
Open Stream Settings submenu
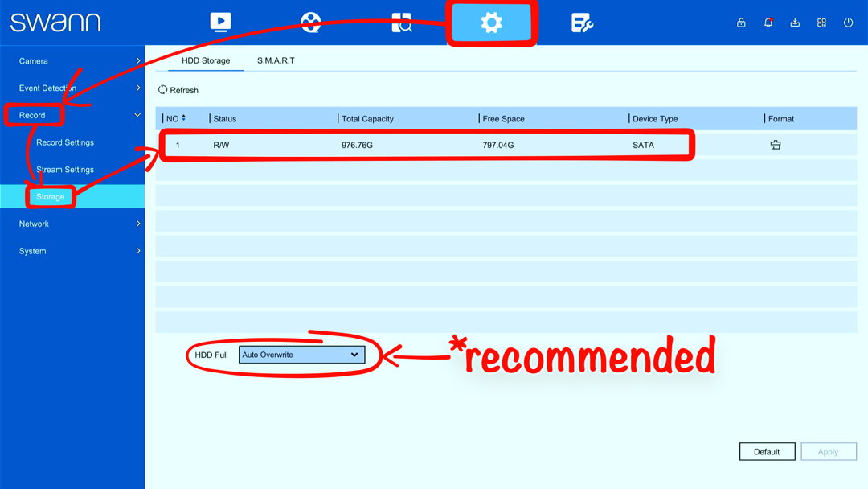pos(65,170)
